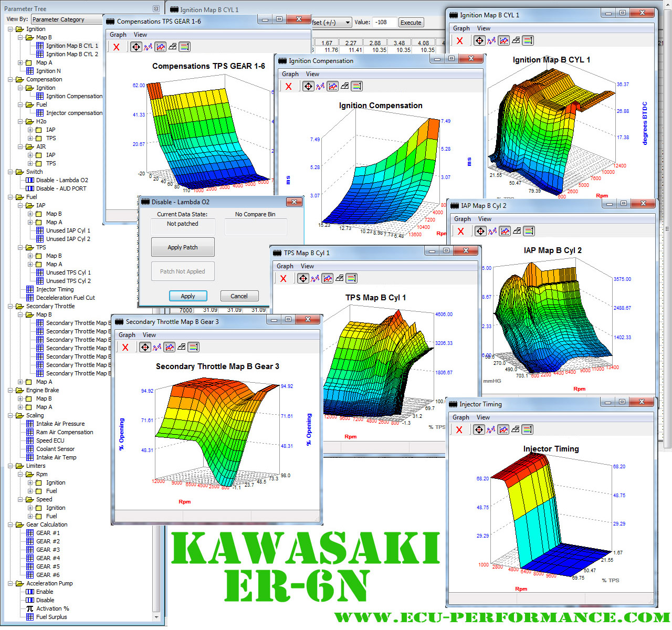Screen dimensions: 672x630
Task: Open View menu in TPS Map B Cyl 1 window
Action: click(x=308, y=266)
